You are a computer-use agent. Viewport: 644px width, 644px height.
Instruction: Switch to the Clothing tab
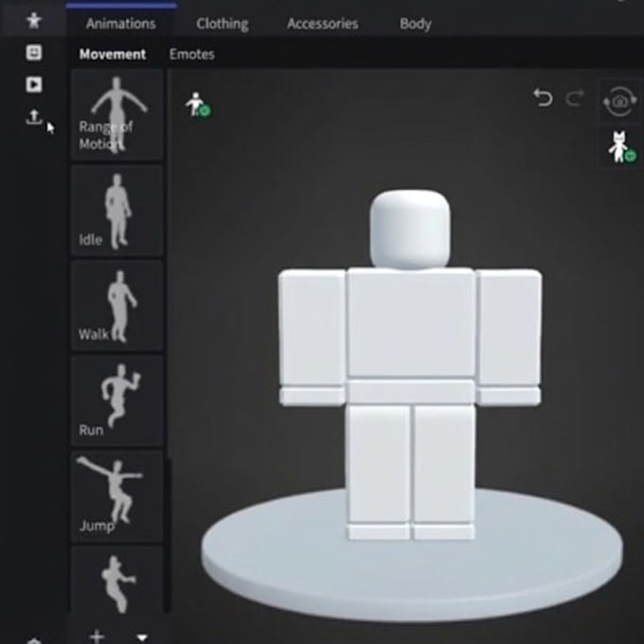tap(223, 24)
